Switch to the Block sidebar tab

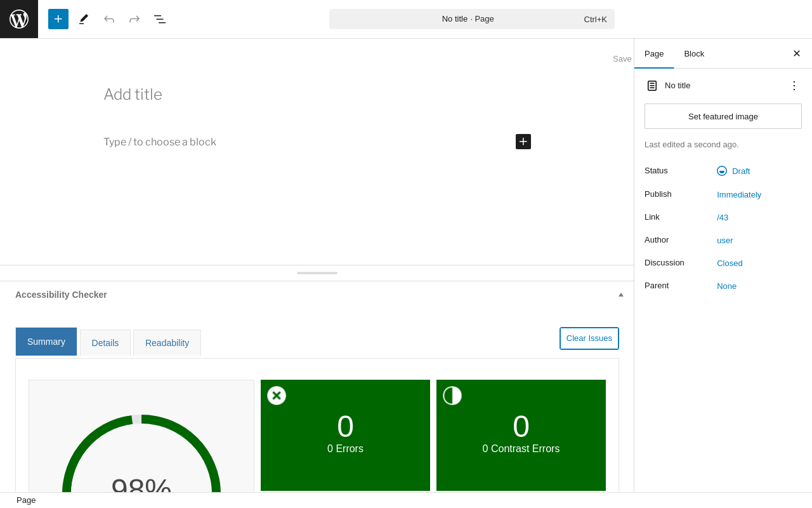(694, 53)
